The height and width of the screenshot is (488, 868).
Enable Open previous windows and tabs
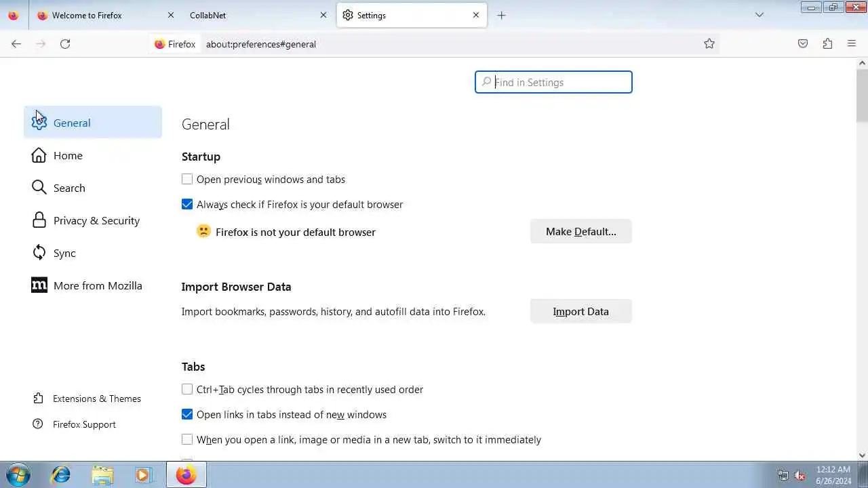(x=187, y=180)
